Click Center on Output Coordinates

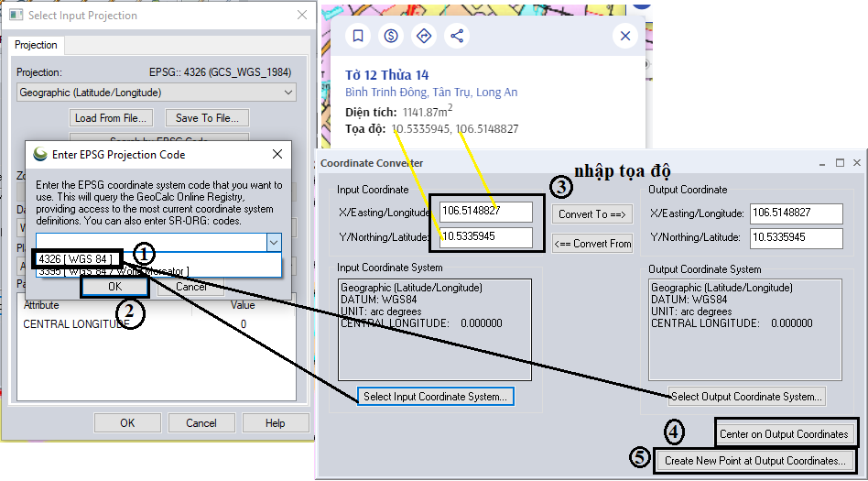(785, 433)
